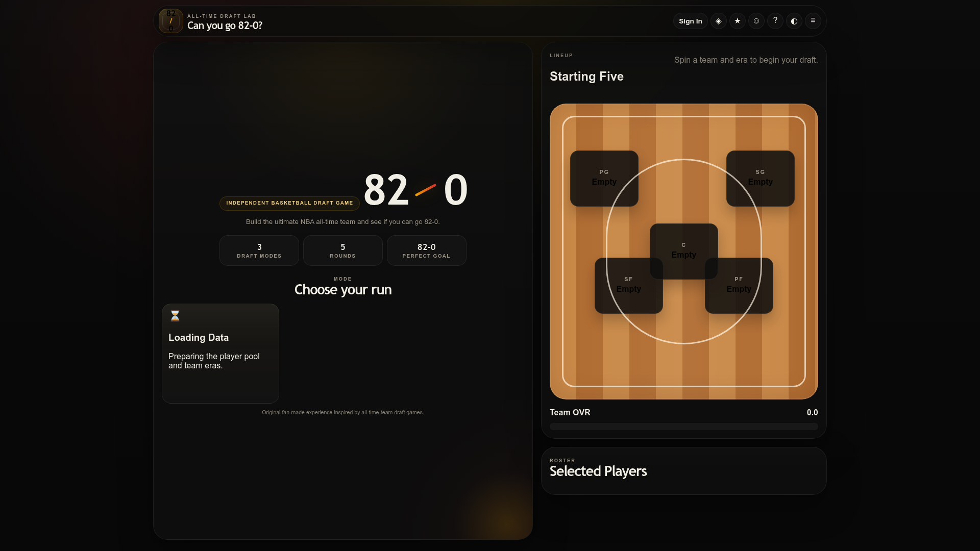Toggle theme with half-circle contrast icon
The width and height of the screenshot is (980, 551).
pos(794,21)
